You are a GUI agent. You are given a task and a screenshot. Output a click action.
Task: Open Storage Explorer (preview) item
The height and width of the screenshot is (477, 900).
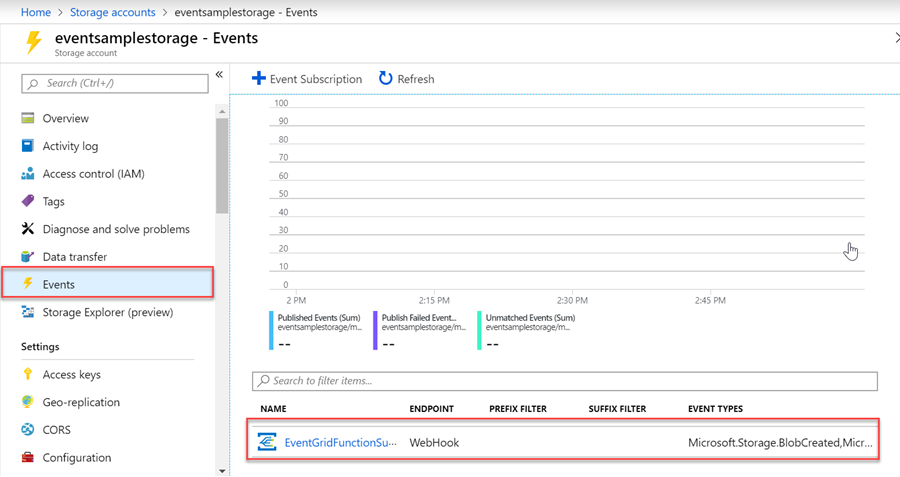(x=107, y=312)
